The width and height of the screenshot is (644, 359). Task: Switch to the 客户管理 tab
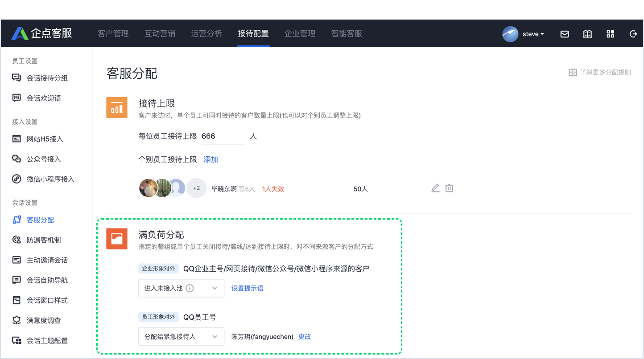point(113,33)
